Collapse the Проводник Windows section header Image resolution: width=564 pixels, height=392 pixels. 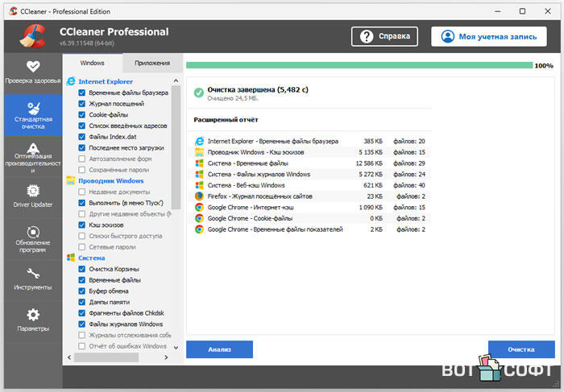tap(110, 181)
